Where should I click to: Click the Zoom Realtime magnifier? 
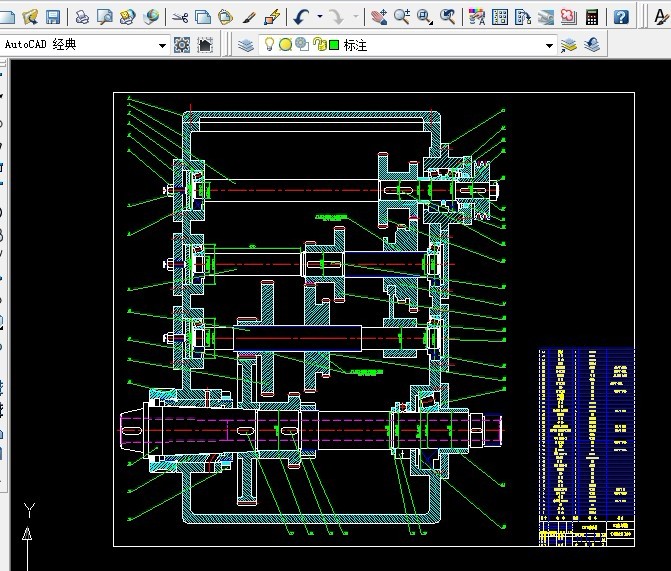point(402,17)
